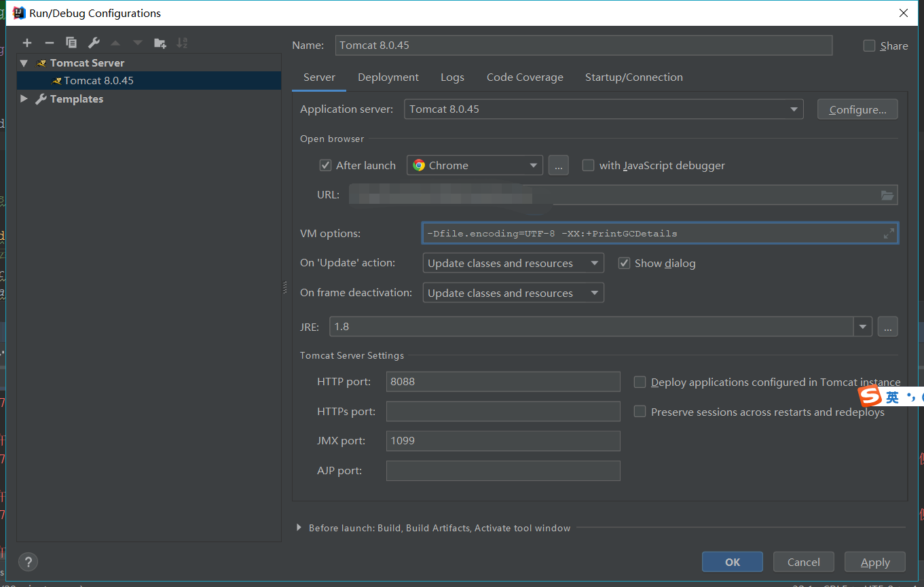Click the OK button
Viewport: 924px width, 587px height.
click(733, 562)
